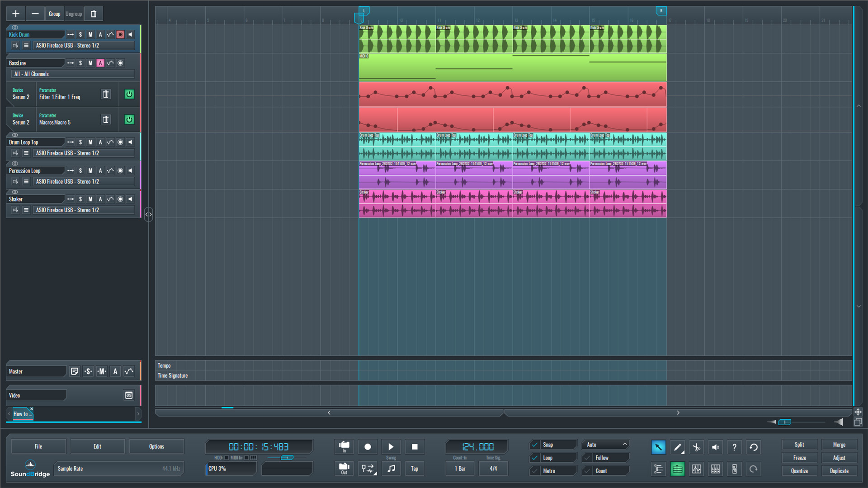This screenshot has height=488, width=868.
Task: Collapse the side panel with the arrows handle
Action: click(x=148, y=214)
